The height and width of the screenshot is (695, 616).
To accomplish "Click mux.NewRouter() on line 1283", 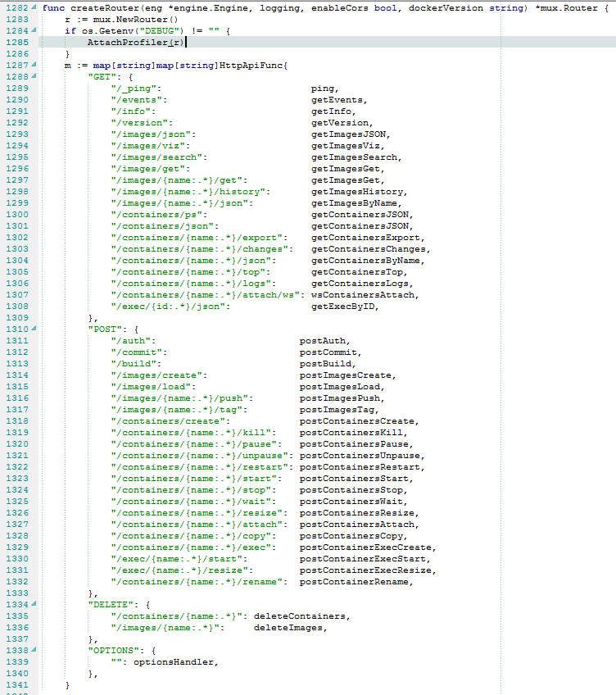I will pos(136,20).
